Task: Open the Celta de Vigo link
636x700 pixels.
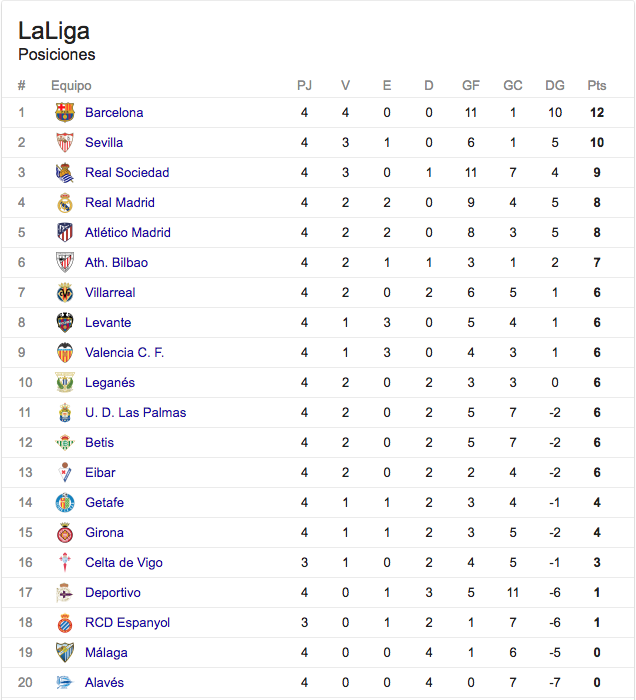Action: pyautogui.click(x=124, y=562)
